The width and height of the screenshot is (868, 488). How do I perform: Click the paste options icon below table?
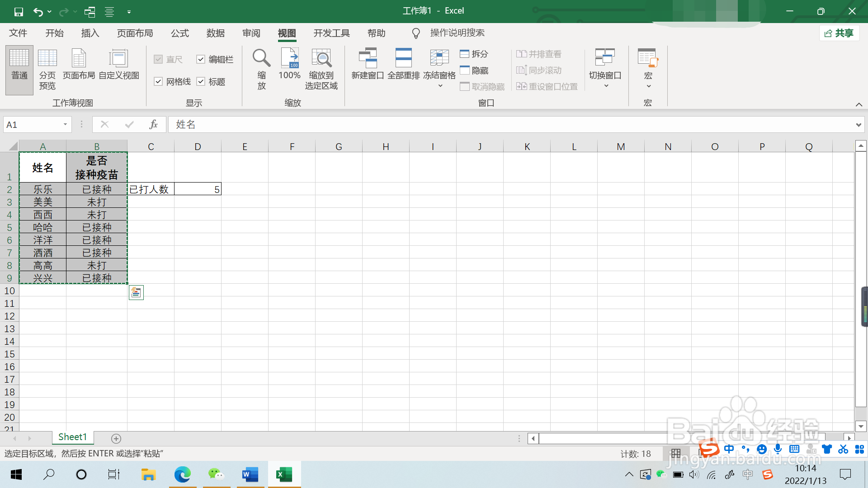pos(136,293)
